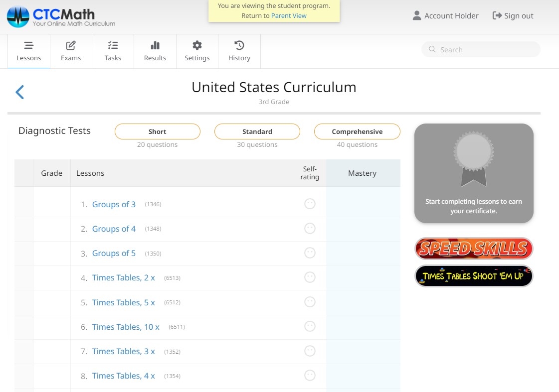This screenshot has width=559, height=392.
Task: Go back using the blue left chevron
Action: [20, 92]
